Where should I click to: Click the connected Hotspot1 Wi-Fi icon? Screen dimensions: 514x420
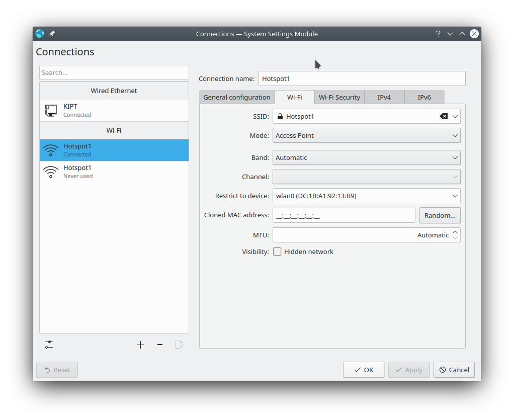(51, 150)
